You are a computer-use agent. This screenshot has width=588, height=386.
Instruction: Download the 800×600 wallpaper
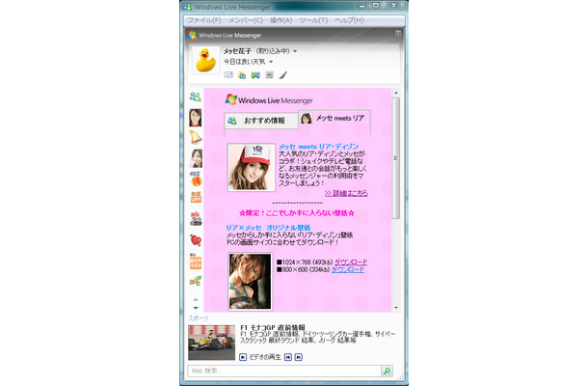click(348, 269)
